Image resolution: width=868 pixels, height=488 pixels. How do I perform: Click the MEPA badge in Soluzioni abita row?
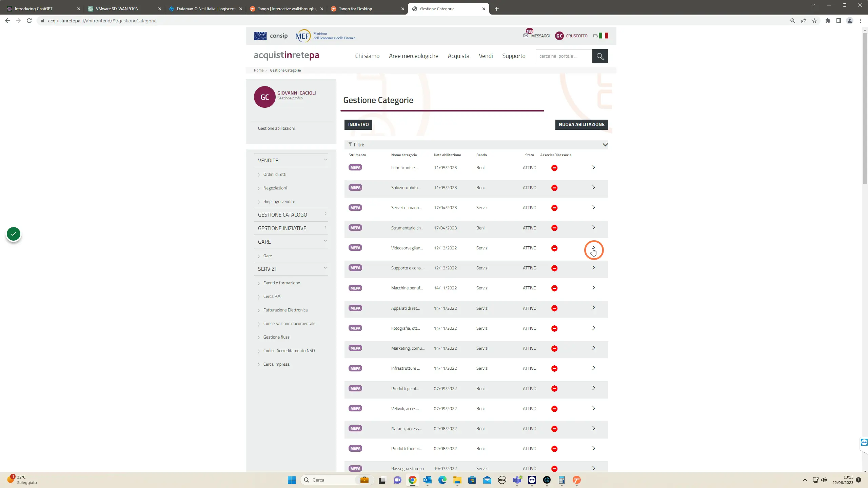(355, 187)
